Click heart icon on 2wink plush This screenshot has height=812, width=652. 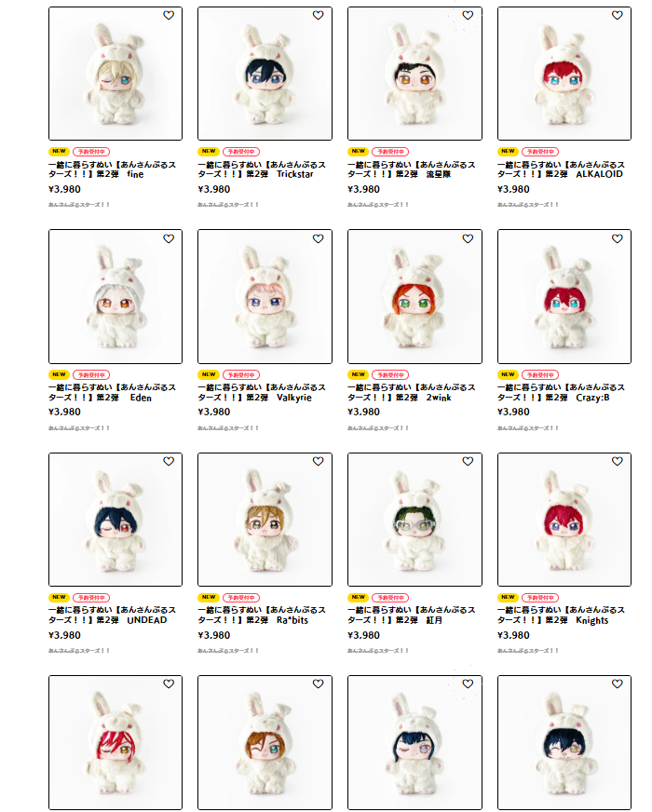(468, 238)
